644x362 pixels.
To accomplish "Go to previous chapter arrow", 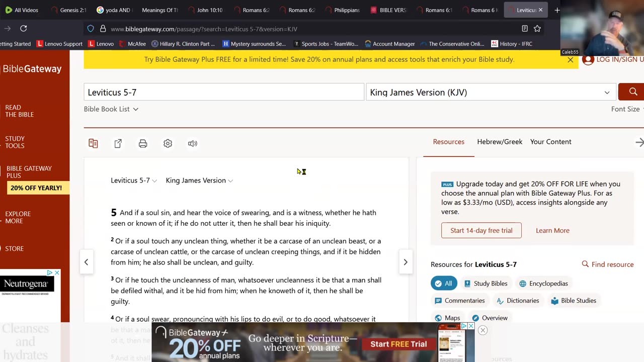I will pos(86,262).
